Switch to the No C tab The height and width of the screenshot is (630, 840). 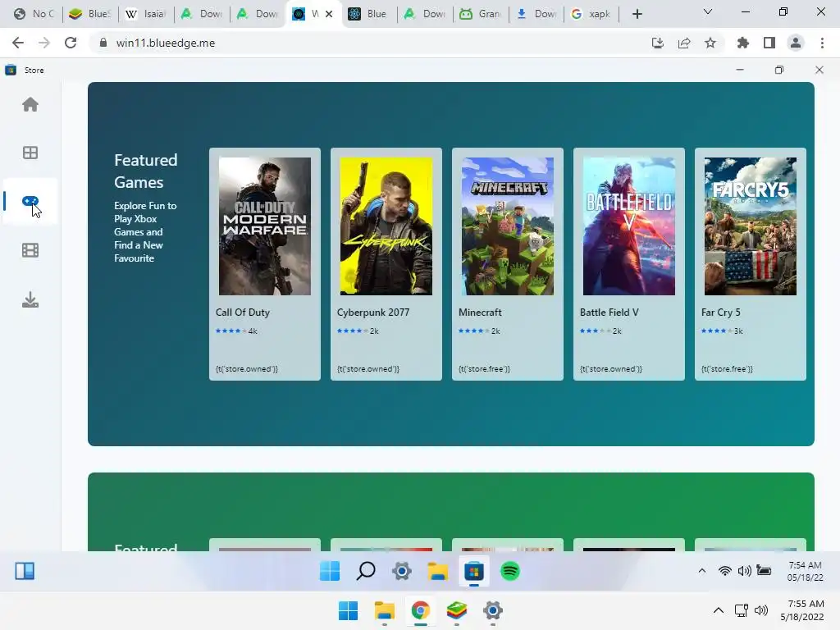34,14
